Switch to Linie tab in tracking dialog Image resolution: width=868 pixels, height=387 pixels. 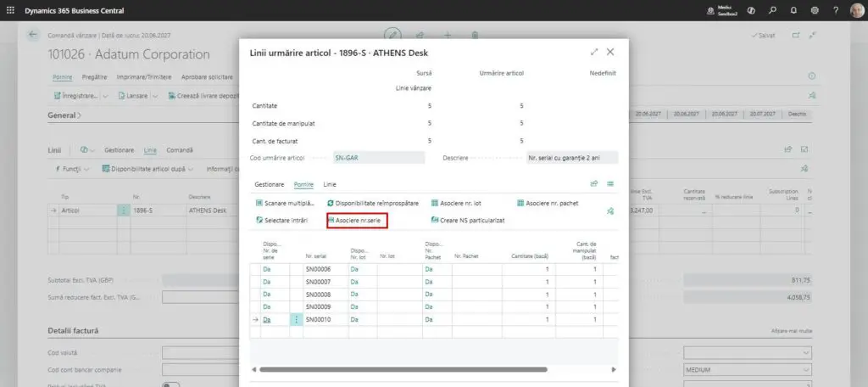pos(330,184)
